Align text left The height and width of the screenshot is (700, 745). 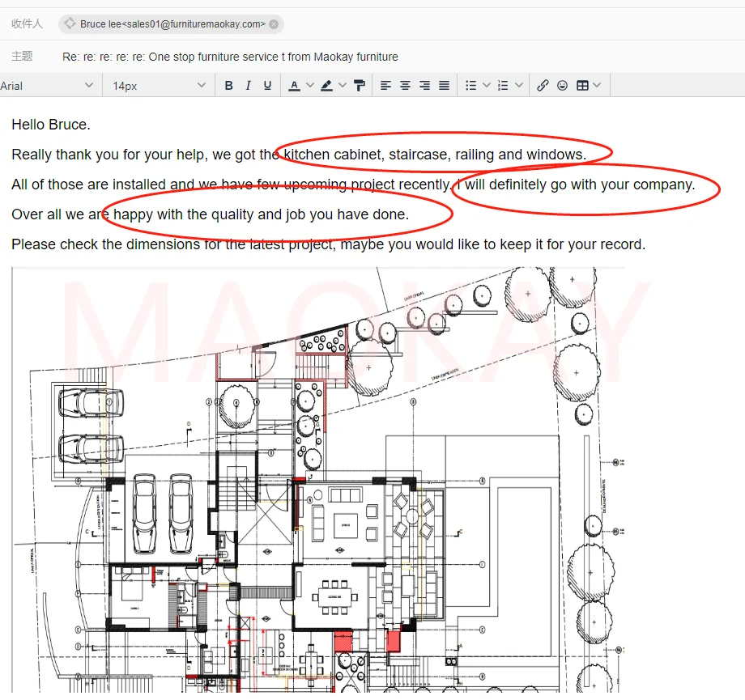(x=385, y=86)
